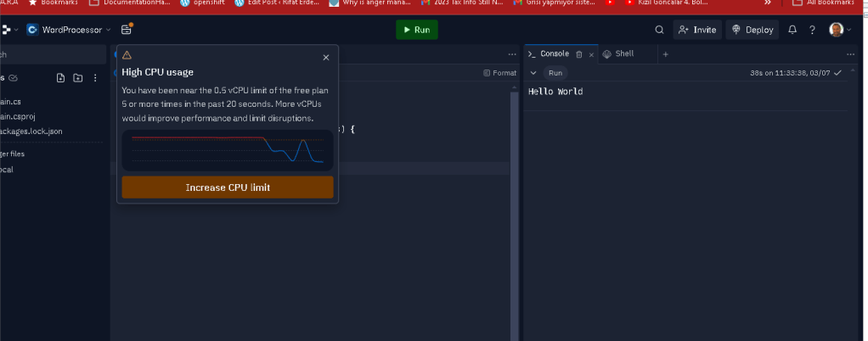Screen dimensions: 868x341
Task: Click the warning triangle in CPU popup
Action: [127, 55]
